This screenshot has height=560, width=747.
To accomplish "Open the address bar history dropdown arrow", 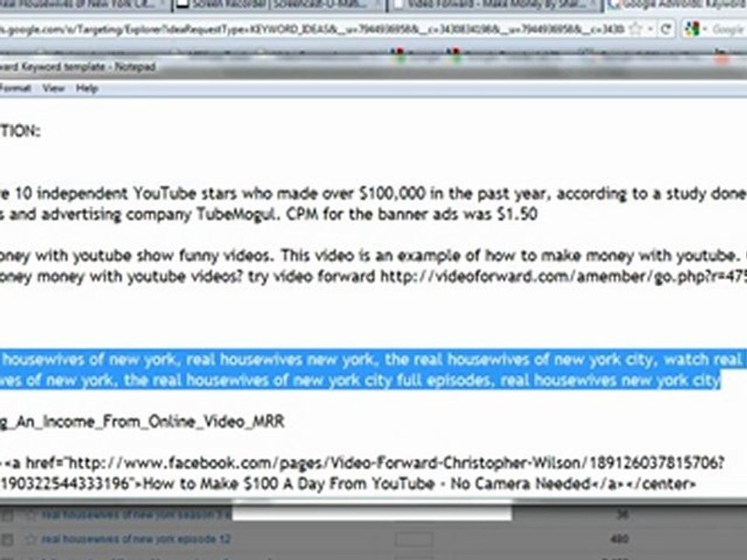I will pos(651,29).
